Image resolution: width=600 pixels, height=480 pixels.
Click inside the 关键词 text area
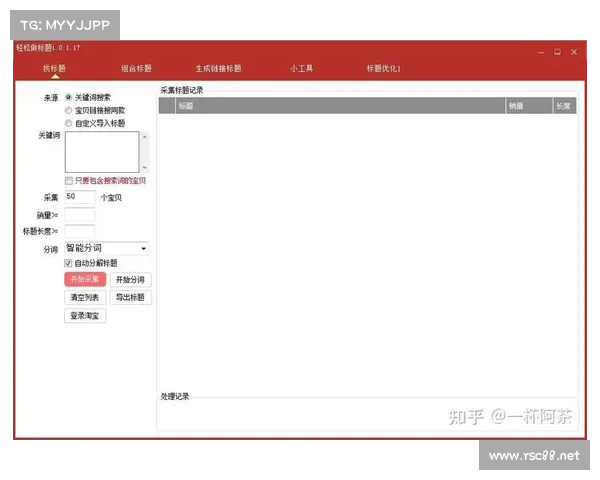102,152
